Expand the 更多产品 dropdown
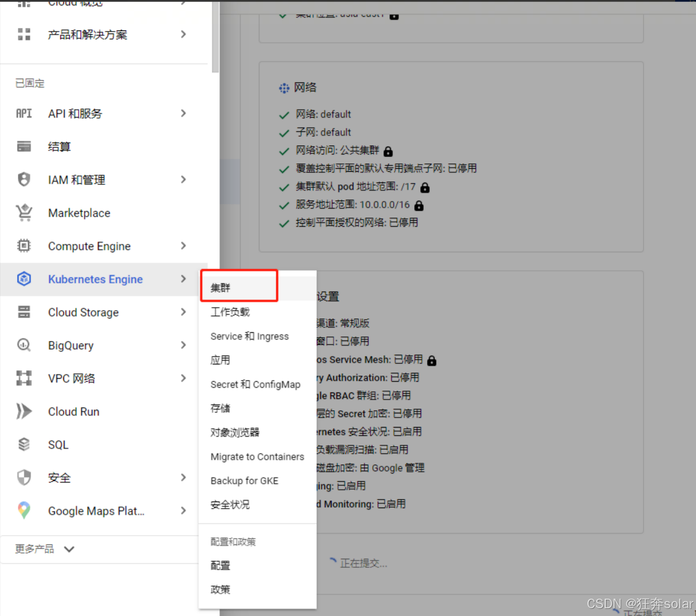 click(x=69, y=549)
